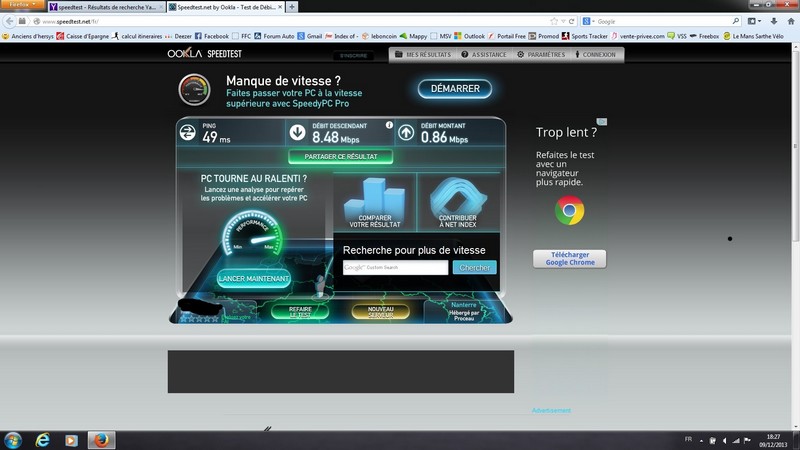The width and height of the screenshot is (800, 450).
Task: Open the Anciens d'hersys bookmark
Action: [x=28, y=36]
